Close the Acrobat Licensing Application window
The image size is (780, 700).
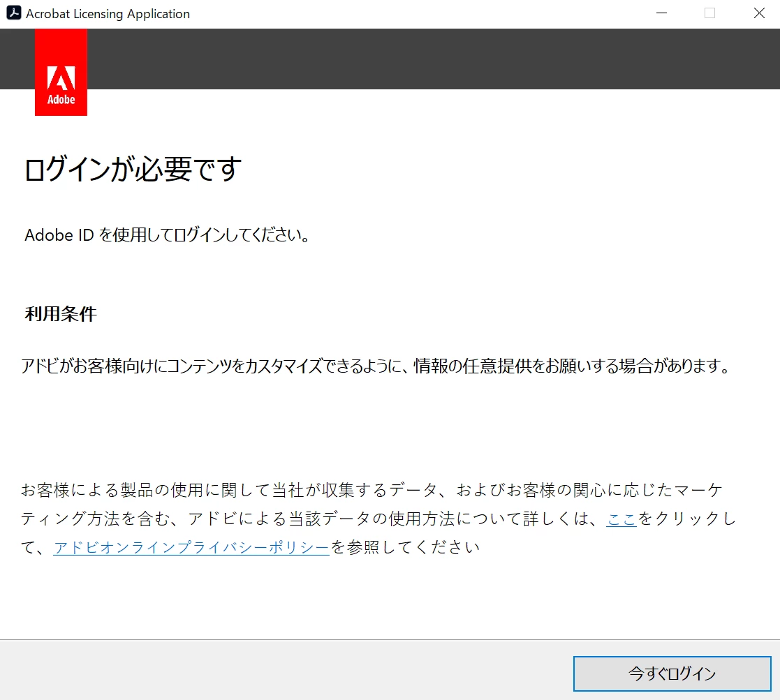758,13
